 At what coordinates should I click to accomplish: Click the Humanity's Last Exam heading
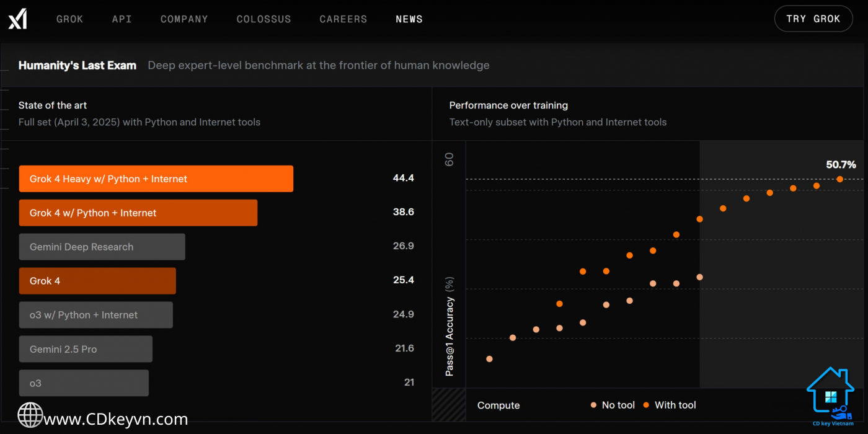77,65
